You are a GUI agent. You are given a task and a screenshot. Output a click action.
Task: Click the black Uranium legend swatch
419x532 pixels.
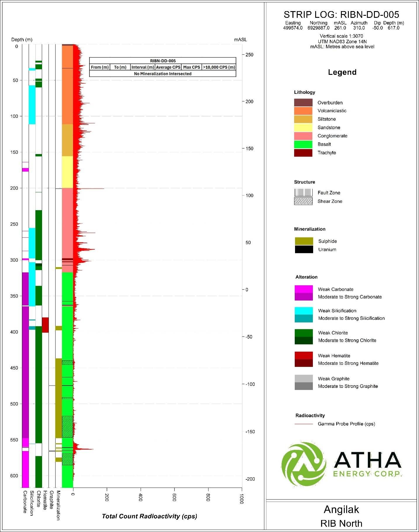tap(304, 249)
